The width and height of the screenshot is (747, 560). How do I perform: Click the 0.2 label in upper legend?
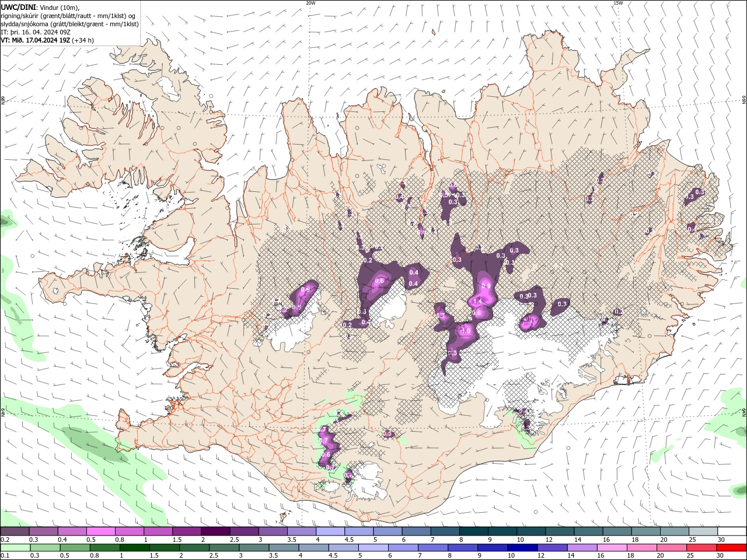5,540
